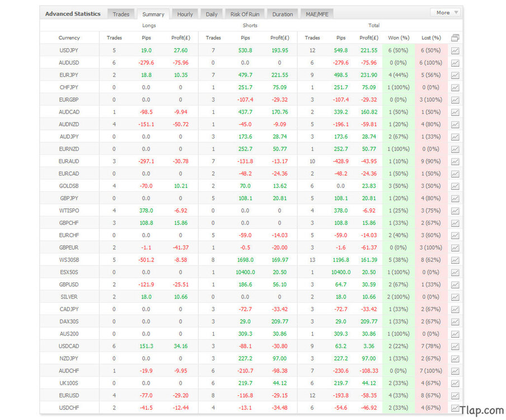Screen dimensions: 506x420
Task: Click the 5 (38%) won cell
Action: coord(399,260)
